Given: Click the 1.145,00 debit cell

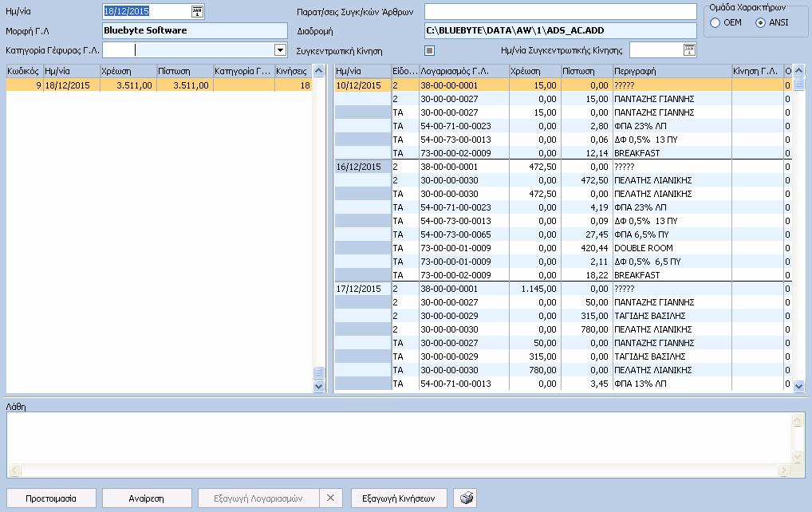Looking at the screenshot, I should click(535, 289).
